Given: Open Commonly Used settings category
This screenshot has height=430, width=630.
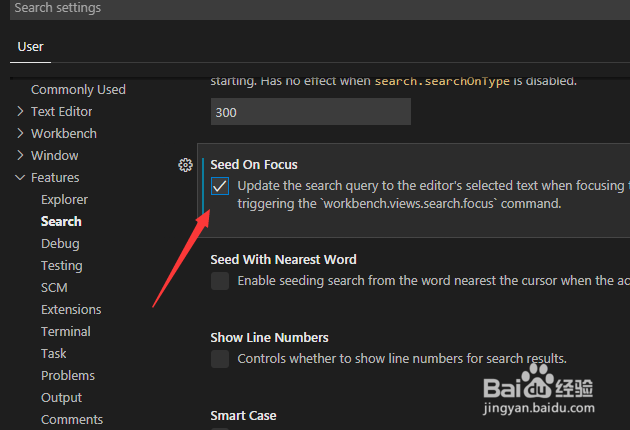Looking at the screenshot, I should click(78, 90).
